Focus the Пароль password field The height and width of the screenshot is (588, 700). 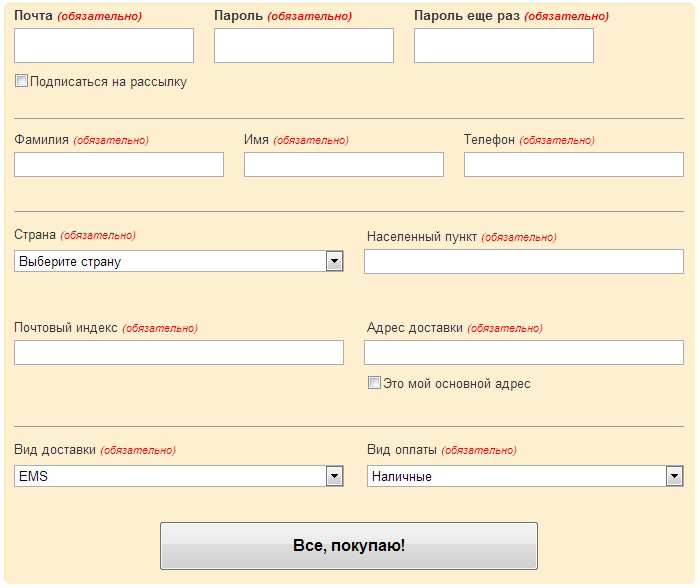(x=304, y=46)
